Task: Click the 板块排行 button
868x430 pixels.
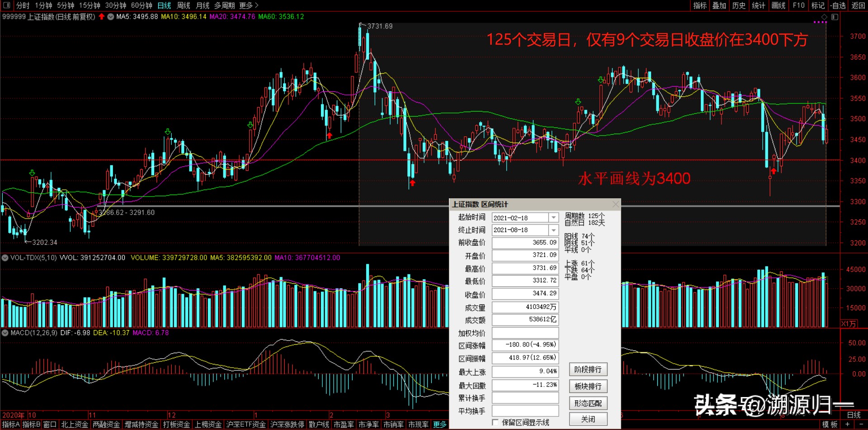Action: click(x=588, y=386)
